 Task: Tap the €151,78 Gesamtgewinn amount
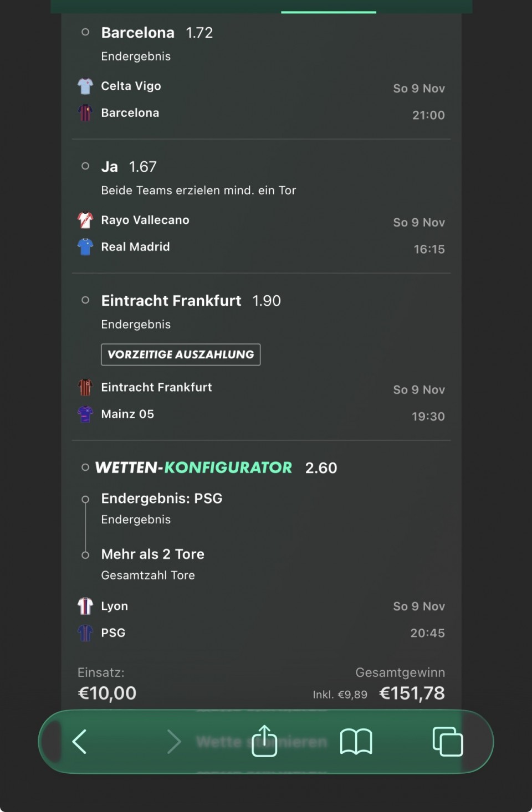412,693
